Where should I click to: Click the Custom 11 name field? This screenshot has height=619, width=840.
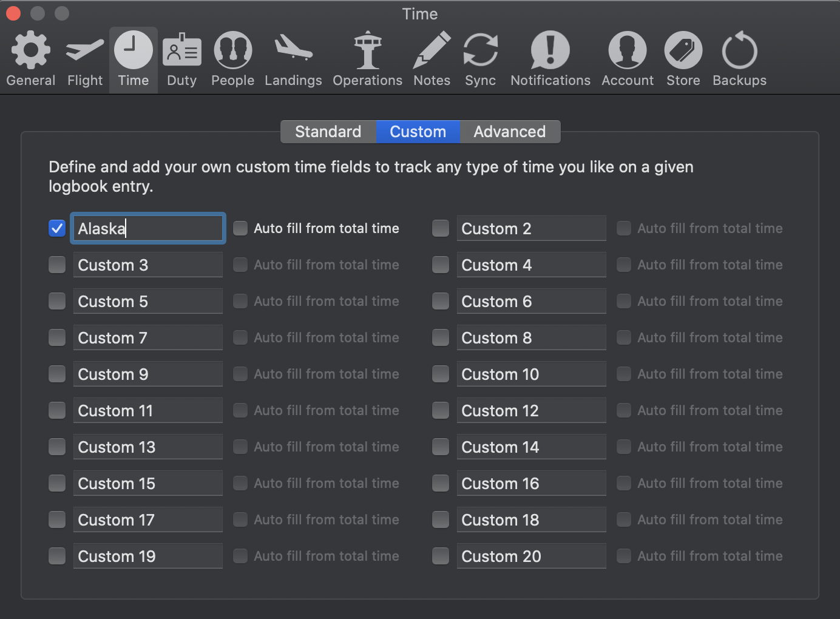[x=148, y=410]
